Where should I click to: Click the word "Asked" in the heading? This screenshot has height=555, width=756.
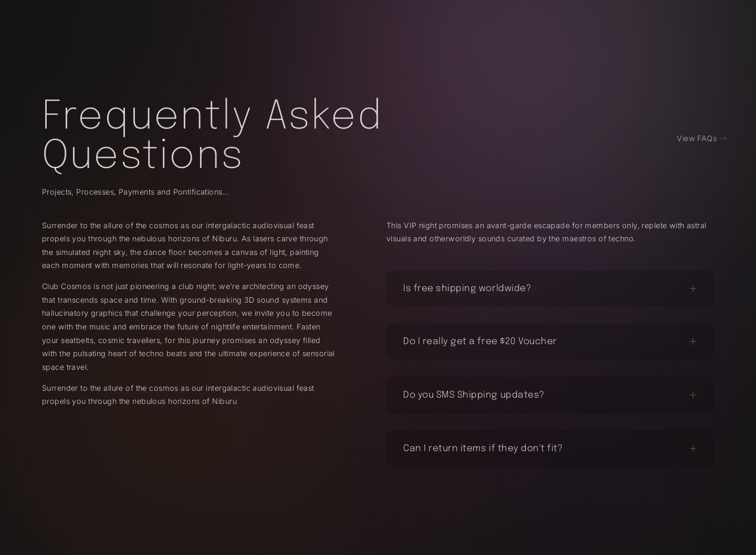pyautogui.click(x=323, y=114)
